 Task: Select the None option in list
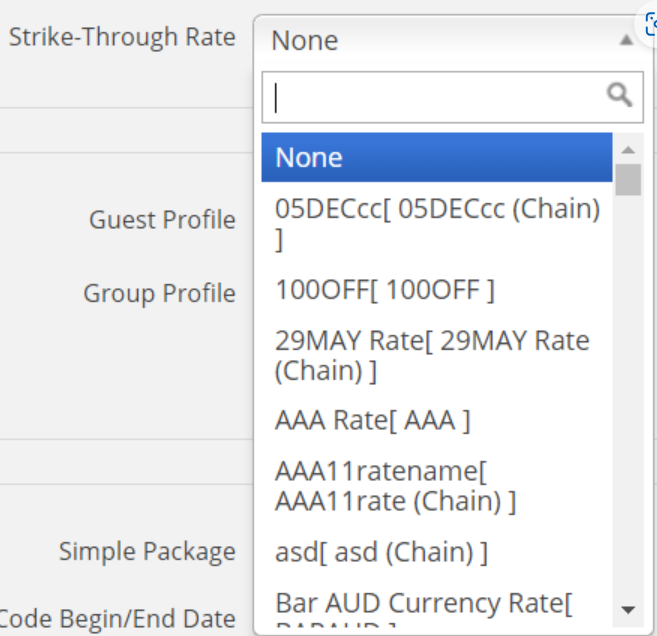tap(437, 158)
